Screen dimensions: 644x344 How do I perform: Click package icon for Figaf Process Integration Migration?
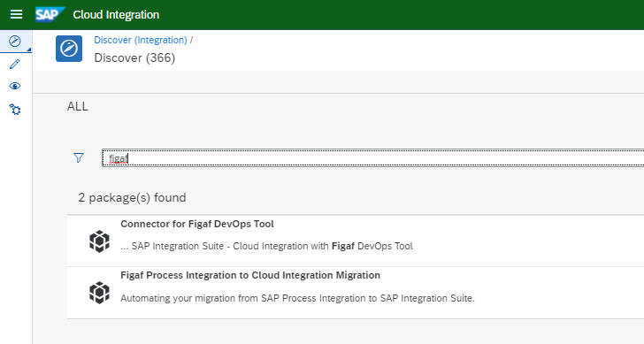pyautogui.click(x=99, y=293)
